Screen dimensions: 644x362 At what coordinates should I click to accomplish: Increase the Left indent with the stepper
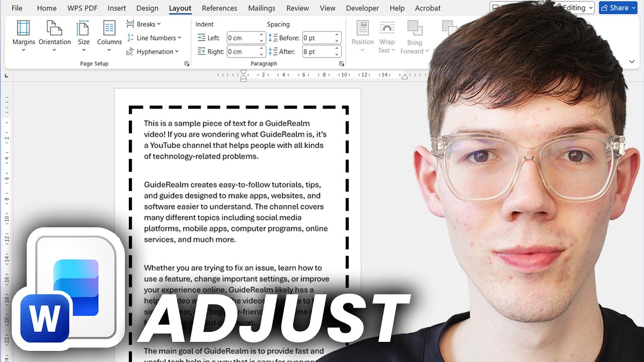pyautogui.click(x=262, y=35)
